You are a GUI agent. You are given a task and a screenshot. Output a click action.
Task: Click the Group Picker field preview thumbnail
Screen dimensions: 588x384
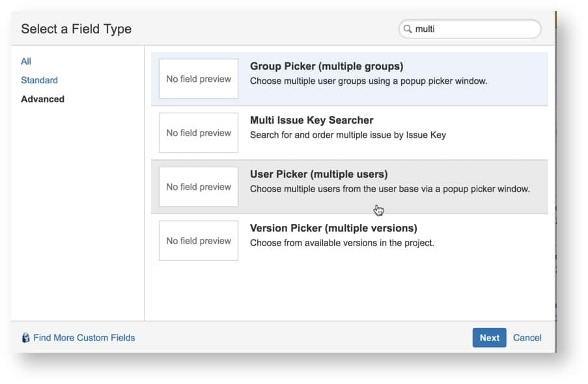[x=198, y=78]
